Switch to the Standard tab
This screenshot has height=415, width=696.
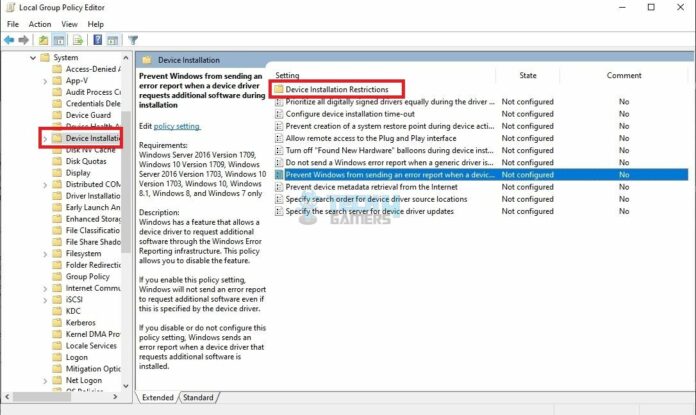[x=198, y=398]
